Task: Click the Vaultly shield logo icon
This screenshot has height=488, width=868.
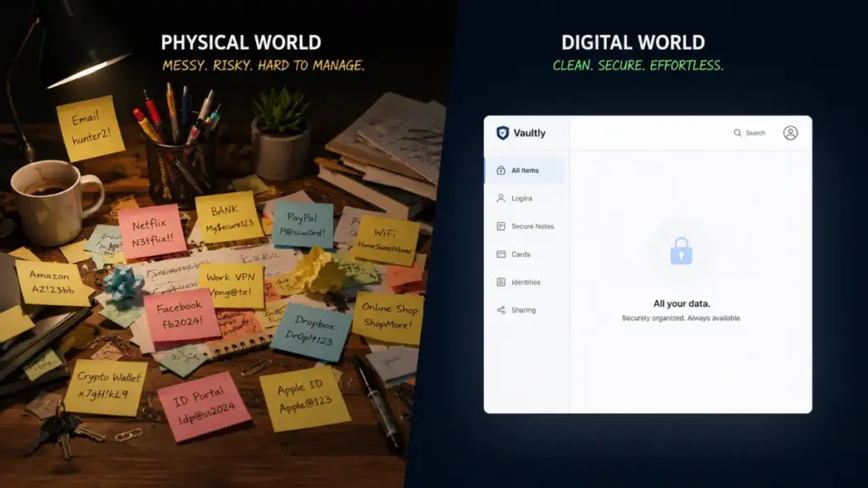Action: (503, 133)
